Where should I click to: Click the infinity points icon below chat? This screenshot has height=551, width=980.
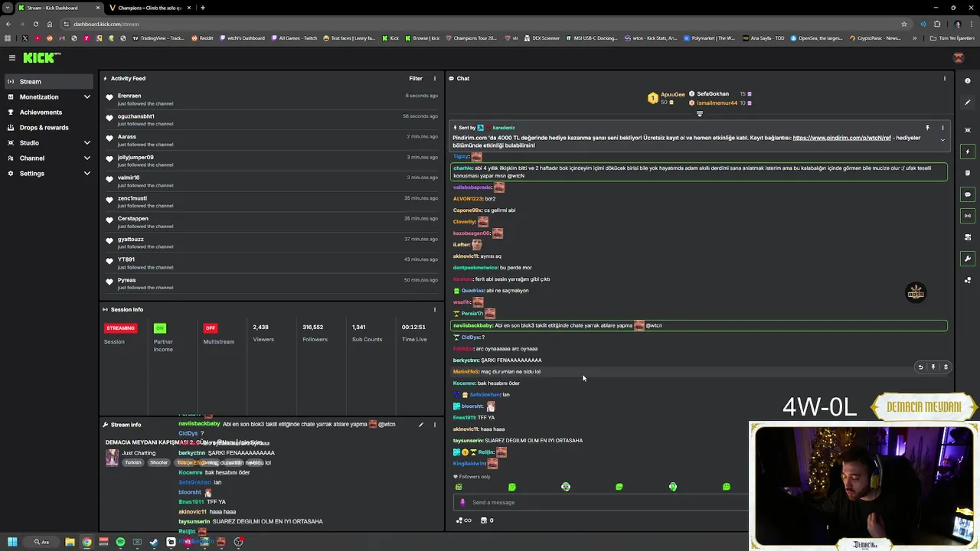tap(464, 520)
